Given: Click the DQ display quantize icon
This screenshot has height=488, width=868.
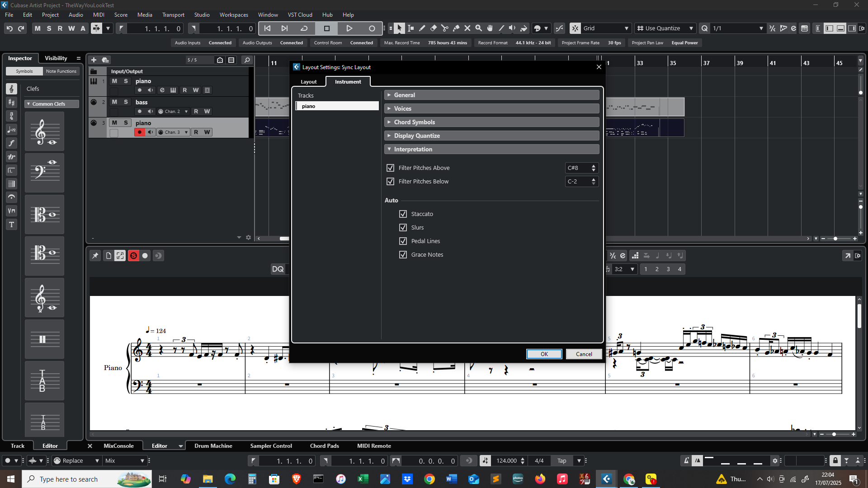Looking at the screenshot, I should point(278,269).
